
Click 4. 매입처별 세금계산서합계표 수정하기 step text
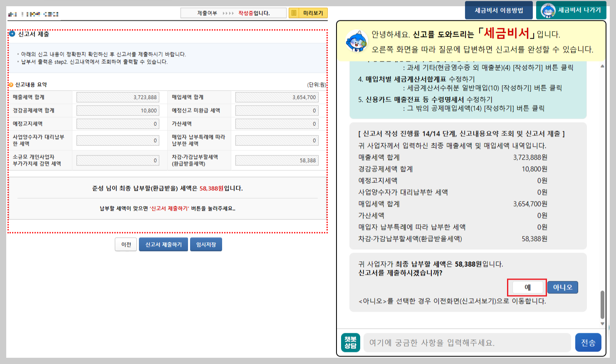(x=416, y=79)
